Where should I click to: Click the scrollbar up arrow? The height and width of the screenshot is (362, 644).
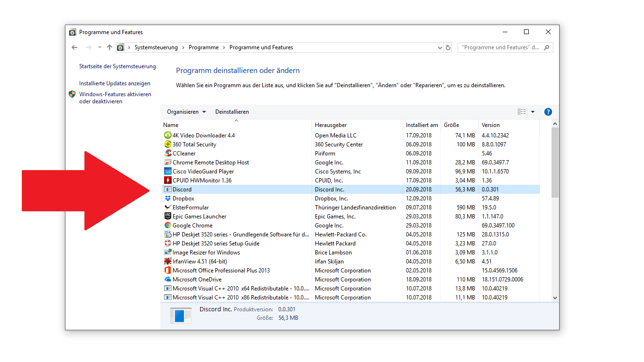click(x=555, y=124)
